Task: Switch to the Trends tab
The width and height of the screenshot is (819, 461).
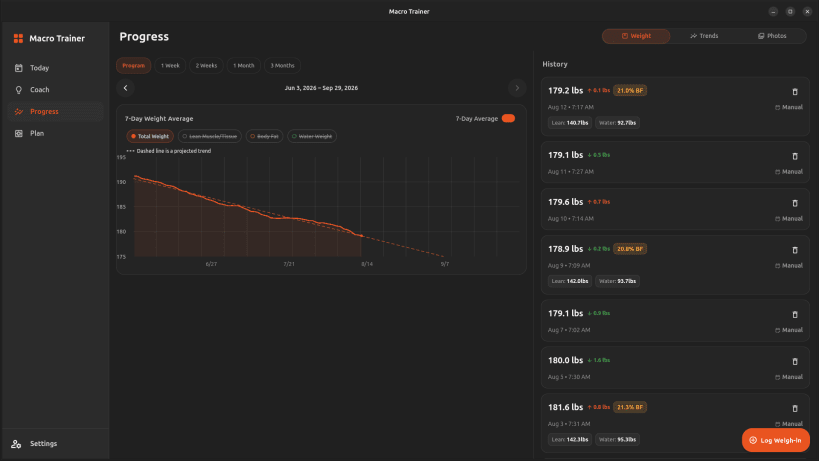Action: [704, 36]
